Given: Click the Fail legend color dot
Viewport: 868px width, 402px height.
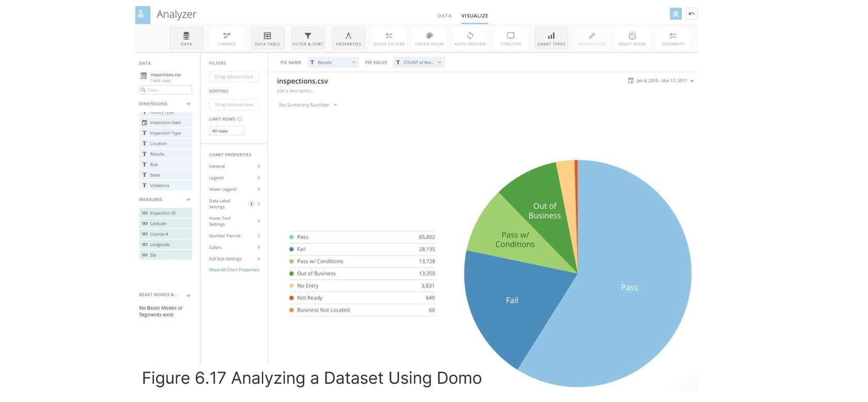Looking at the screenshot, I should (x=291, y=249).
